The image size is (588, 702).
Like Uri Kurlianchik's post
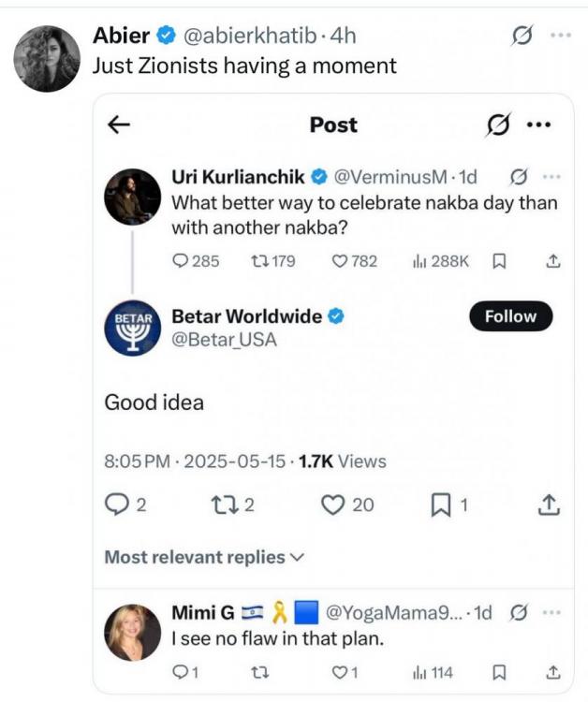(341, 261)
